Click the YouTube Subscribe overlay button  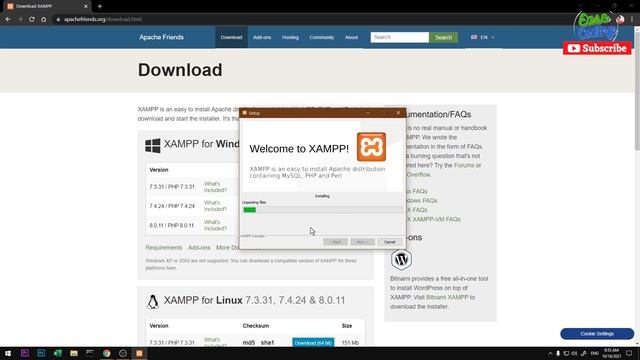tap(597, 48)
